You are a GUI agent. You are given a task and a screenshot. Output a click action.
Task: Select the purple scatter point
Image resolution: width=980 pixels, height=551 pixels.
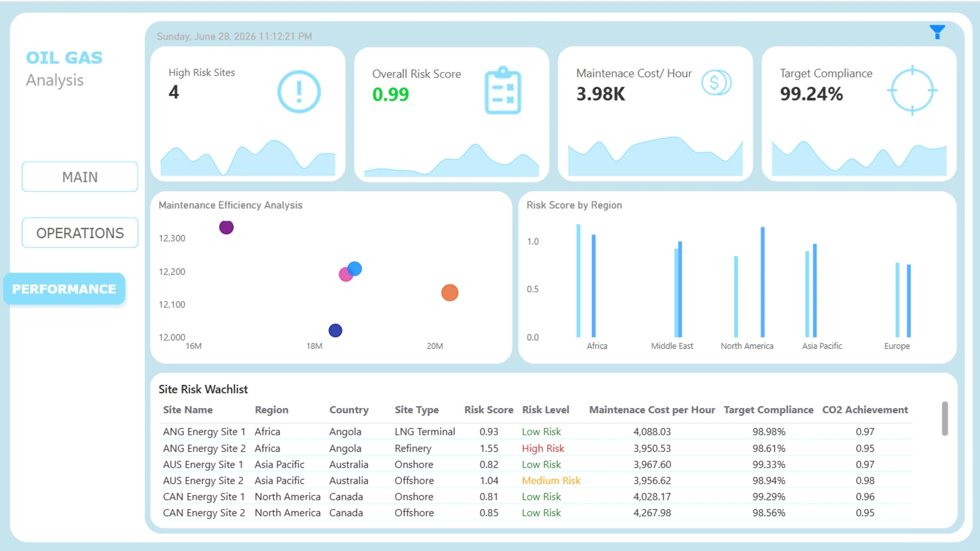226,227
